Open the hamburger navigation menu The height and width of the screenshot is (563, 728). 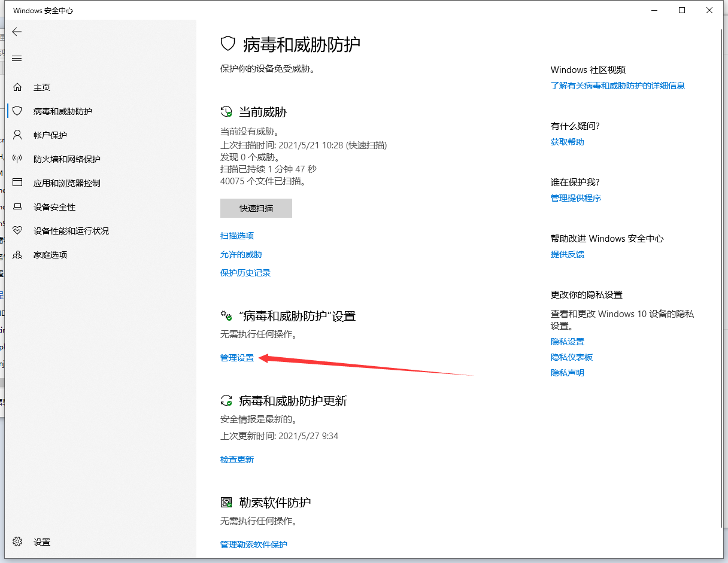[x=17, y=58]
